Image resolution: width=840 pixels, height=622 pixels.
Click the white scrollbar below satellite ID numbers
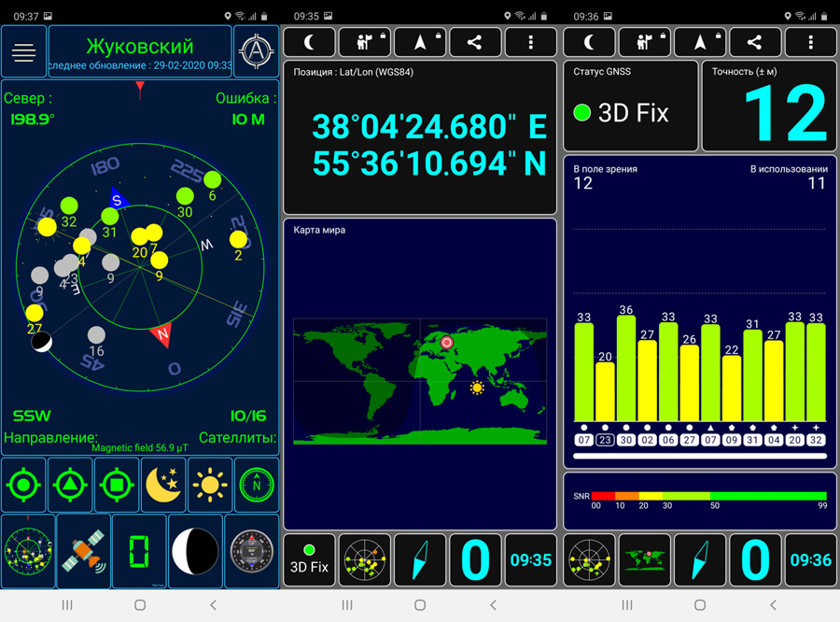(x=699, y=457)
